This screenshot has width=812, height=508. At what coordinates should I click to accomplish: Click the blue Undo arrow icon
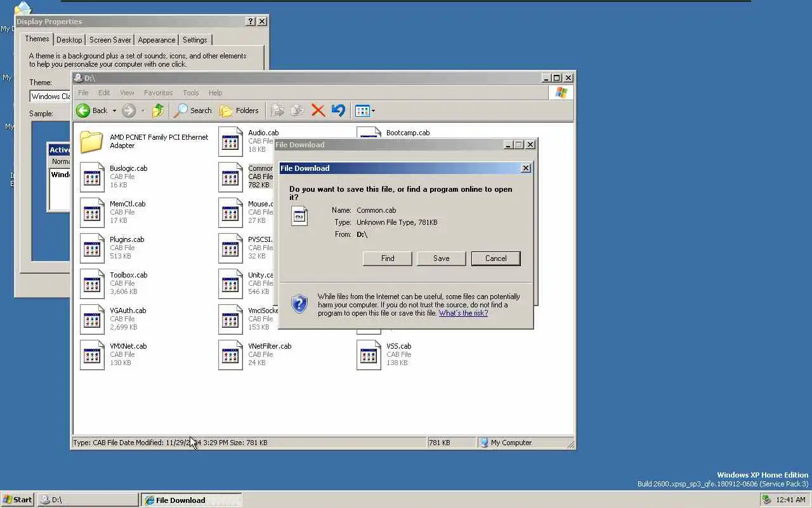point(338,110)
